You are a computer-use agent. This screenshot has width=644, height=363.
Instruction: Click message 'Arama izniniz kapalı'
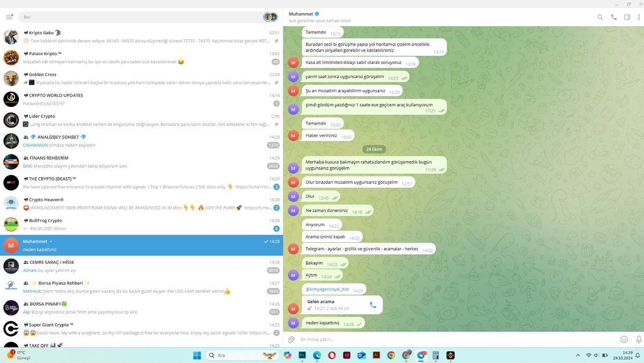click(332, 238)
